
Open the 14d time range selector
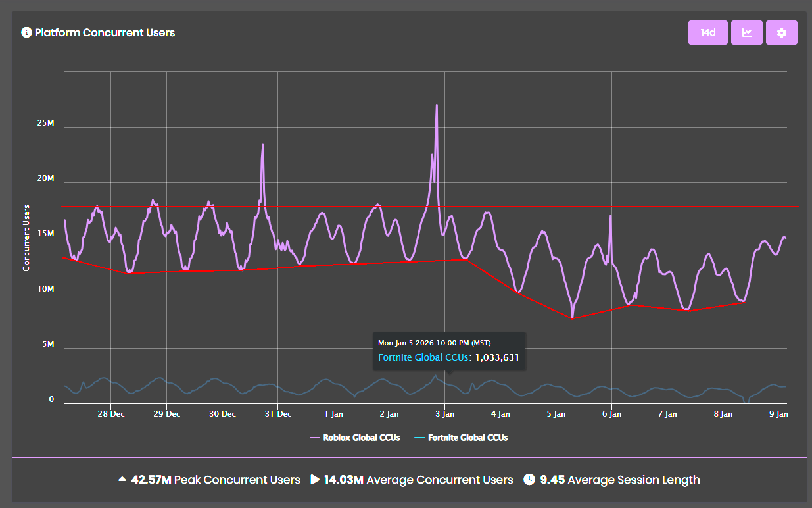tap(707, 32)
